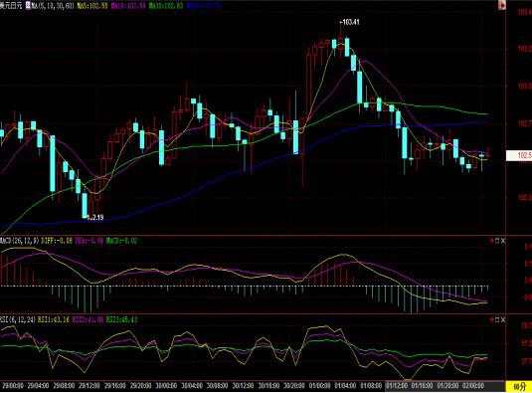The height and width of the screenshot is (393, 532).
Task: Click the yellow MA5 value label
Action: click(x=92, y=6)
